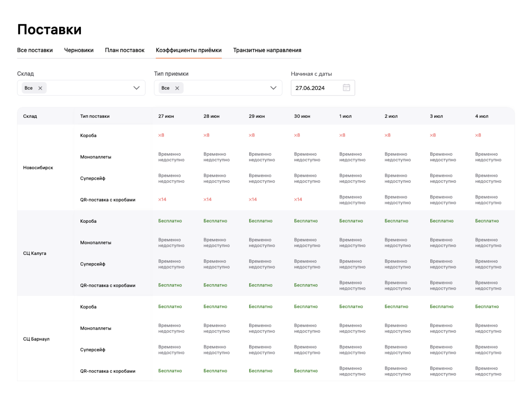Screen dimensions: 532x404
Task: Select the Коэффициенты приёмки tab
Action: (x=189, y=50)
